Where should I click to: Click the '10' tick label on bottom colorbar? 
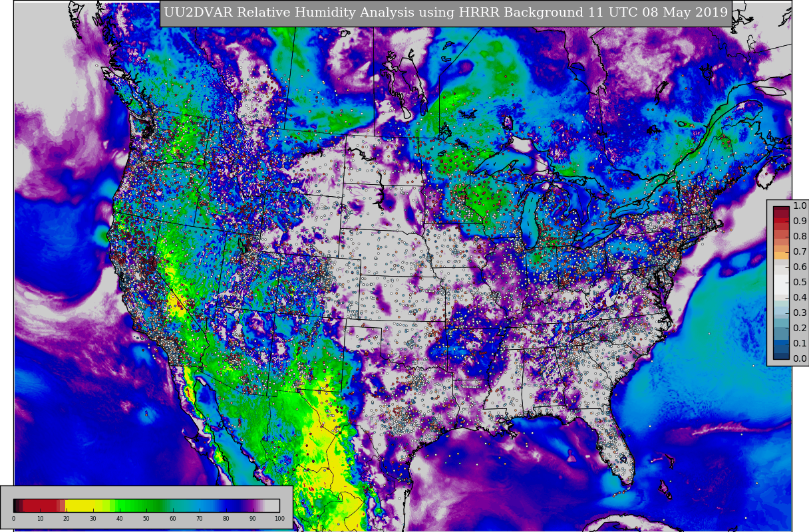[41, 519]
